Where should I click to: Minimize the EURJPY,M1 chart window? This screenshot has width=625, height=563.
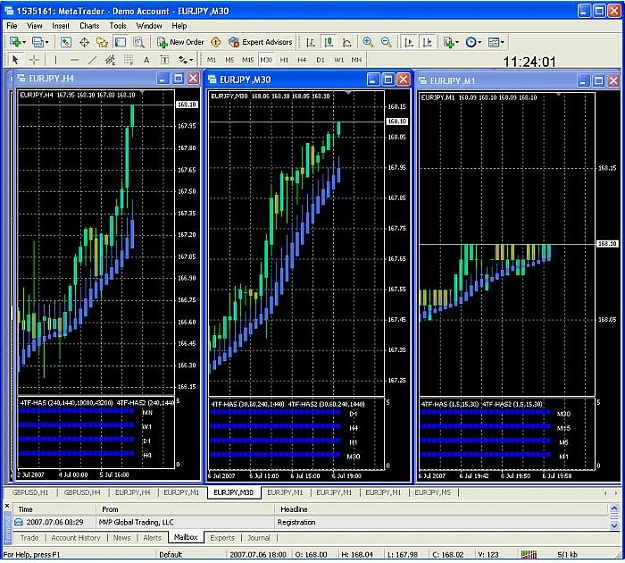(x=583, y=81)
